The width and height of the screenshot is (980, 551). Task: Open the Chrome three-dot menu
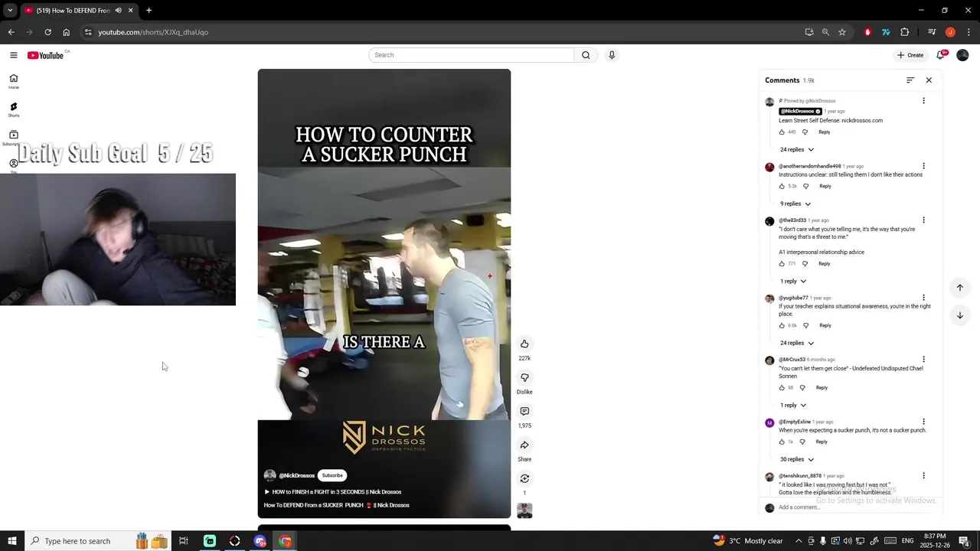(969, 32)
